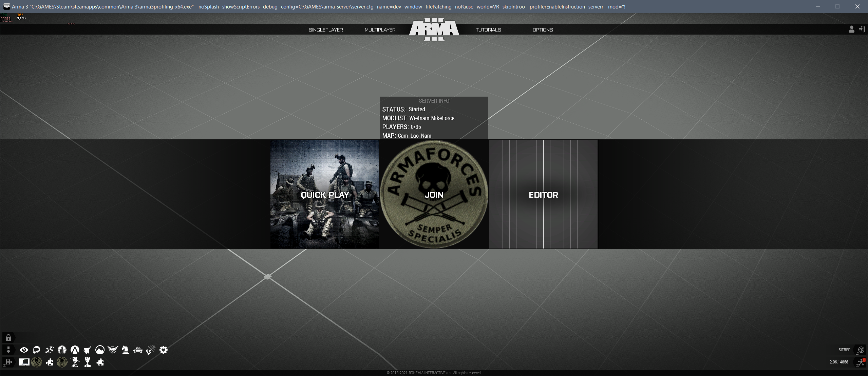Expand the DLC list down-arrow button
Viewport: 868px width, 376px height.
(x=8, y=350)
